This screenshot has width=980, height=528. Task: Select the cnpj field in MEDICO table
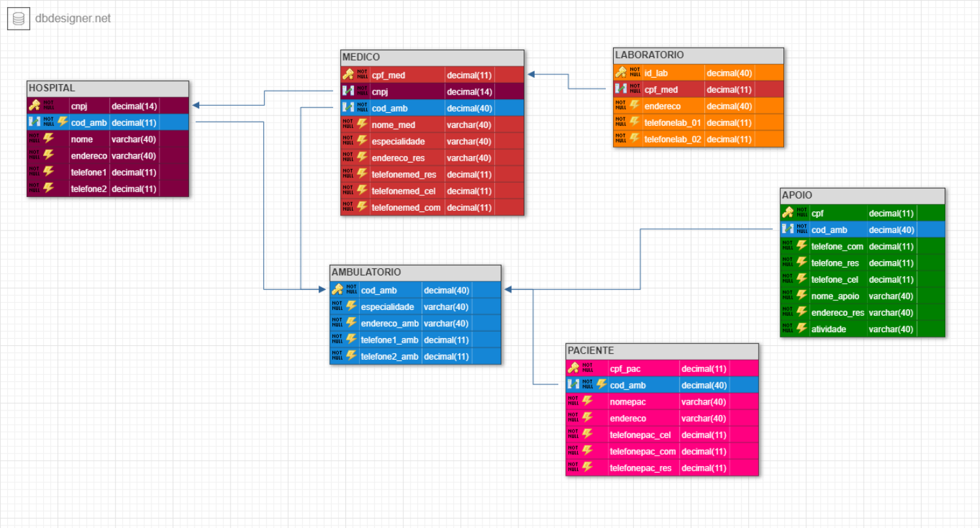coord(381,91)
